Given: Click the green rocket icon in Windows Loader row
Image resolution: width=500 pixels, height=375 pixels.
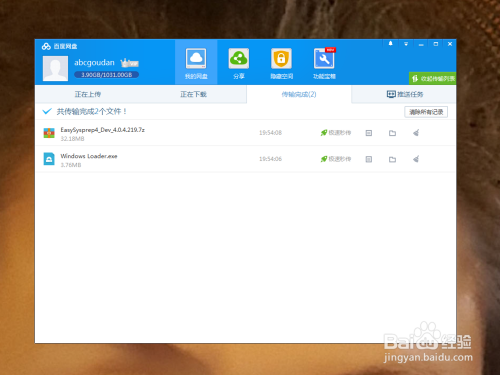Looking at the screenshot, I should [x=324, y=159].
